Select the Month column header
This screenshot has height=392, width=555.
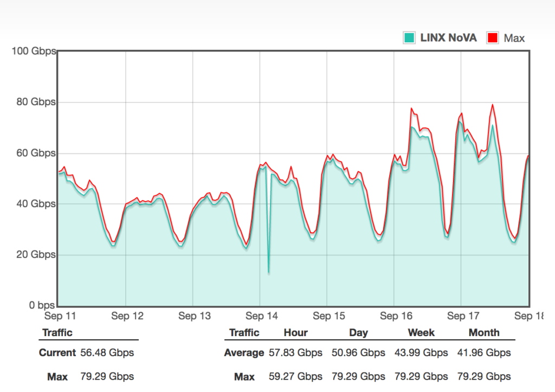485,332
